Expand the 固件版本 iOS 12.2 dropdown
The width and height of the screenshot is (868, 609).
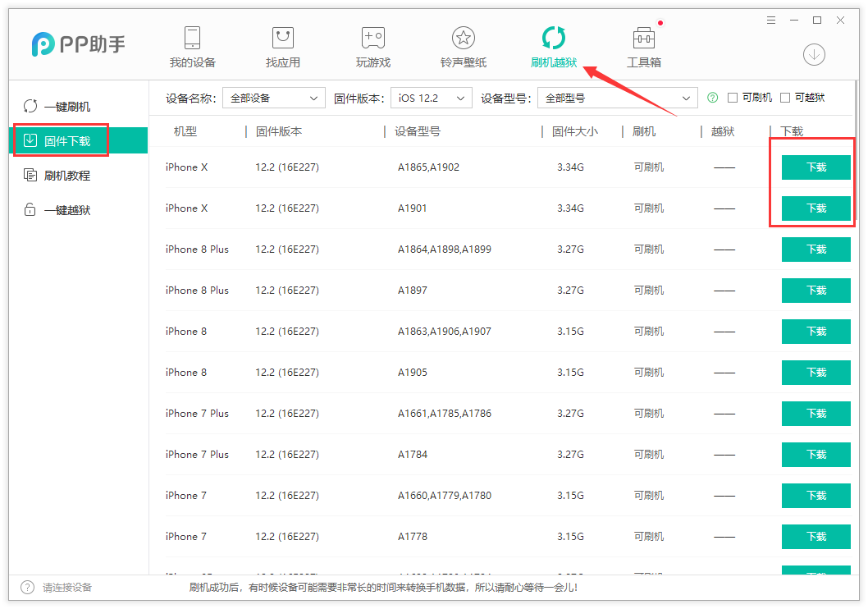[x=432, y=98]
